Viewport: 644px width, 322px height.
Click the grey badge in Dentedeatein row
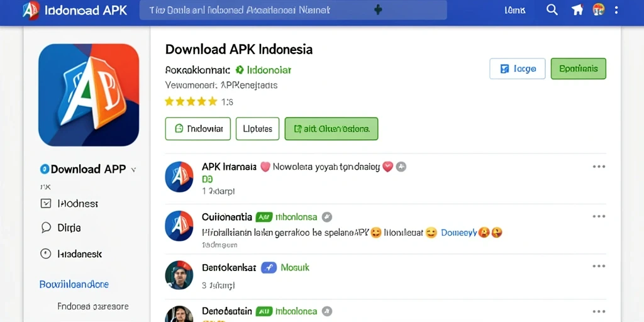pos(326,311)
